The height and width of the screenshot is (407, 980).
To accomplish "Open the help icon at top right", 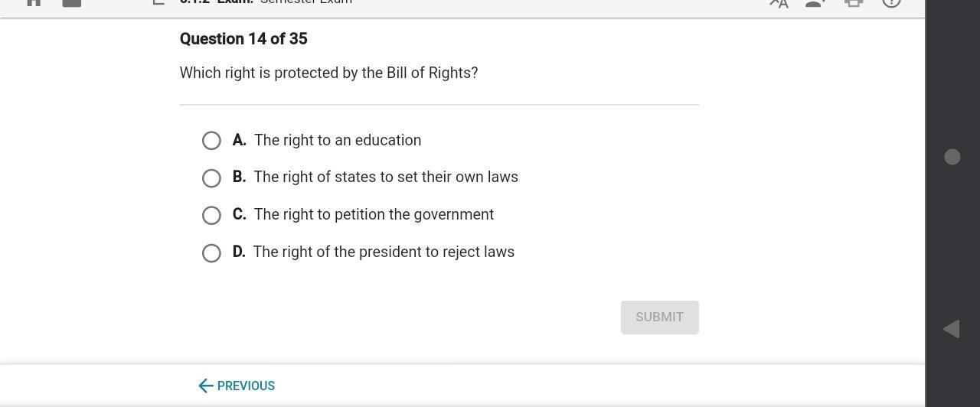I will (x=891, y=2).
